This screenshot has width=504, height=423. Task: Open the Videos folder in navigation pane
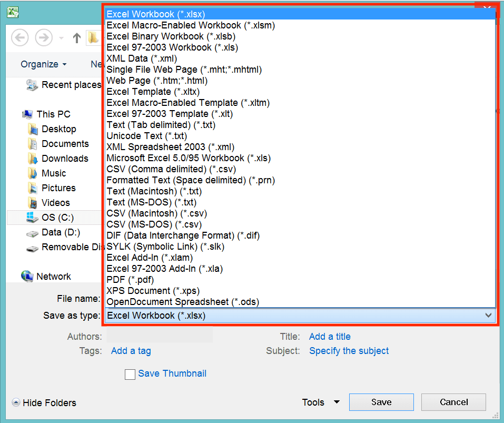point(49,203)
